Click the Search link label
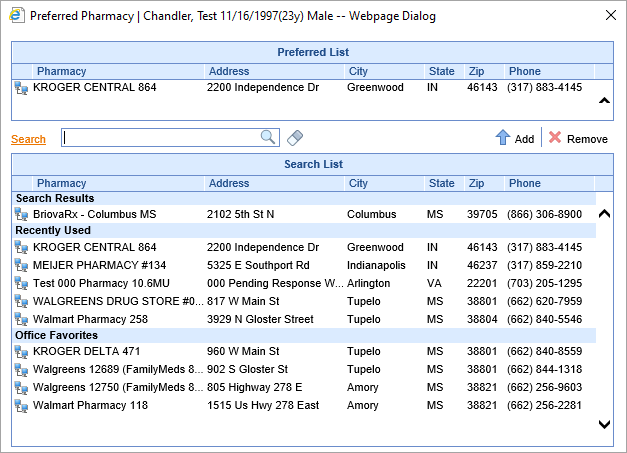627x453 pixels. 28,139
